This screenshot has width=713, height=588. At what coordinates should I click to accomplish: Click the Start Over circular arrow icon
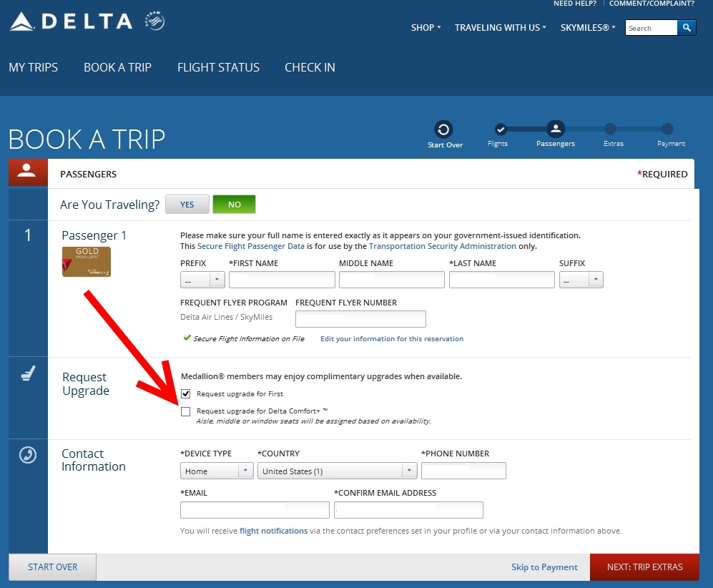tap(443, 129)
